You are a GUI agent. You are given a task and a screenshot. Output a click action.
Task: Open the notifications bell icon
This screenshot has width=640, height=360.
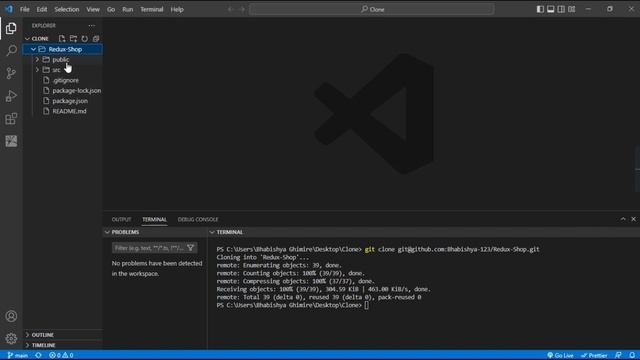[632, 356]
